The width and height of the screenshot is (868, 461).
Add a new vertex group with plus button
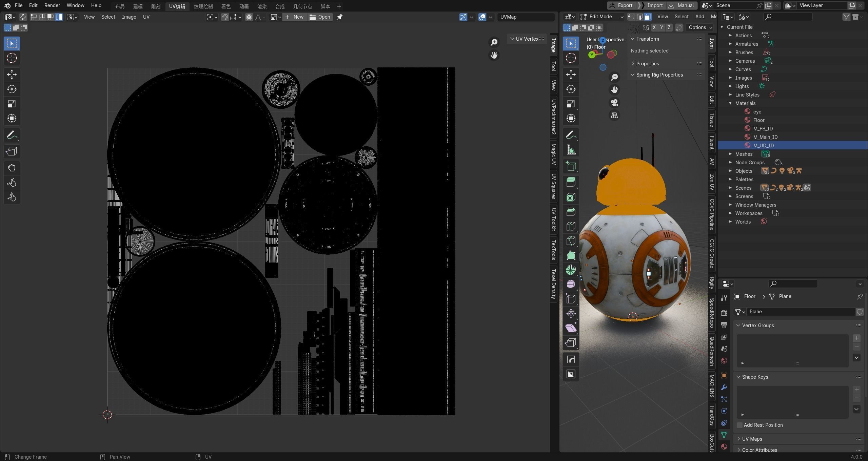coord(857,338)
